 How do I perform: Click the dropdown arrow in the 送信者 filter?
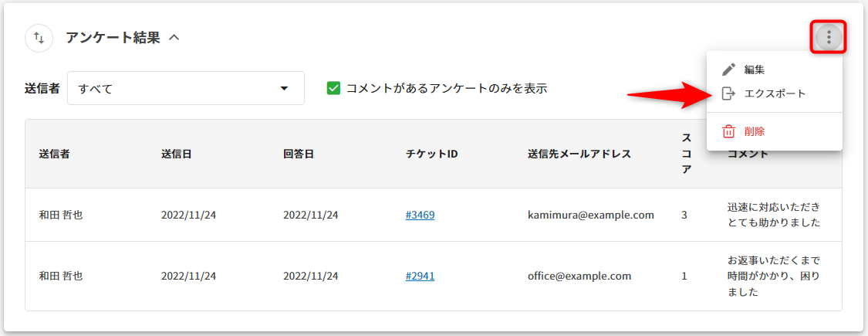pos(283,88)
